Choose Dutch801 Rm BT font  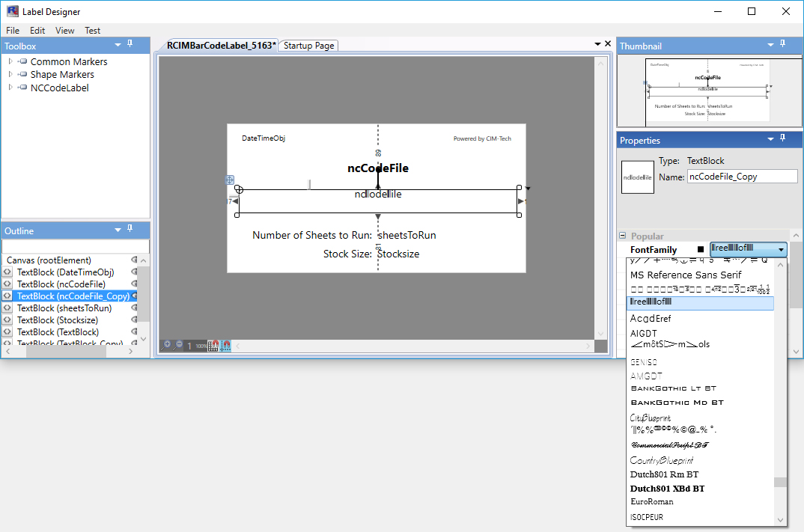pos(664,474)
